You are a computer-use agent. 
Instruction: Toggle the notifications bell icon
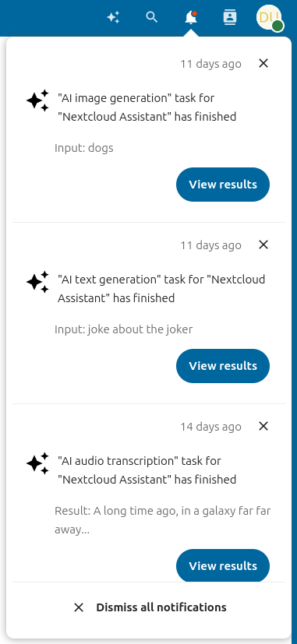191,18
